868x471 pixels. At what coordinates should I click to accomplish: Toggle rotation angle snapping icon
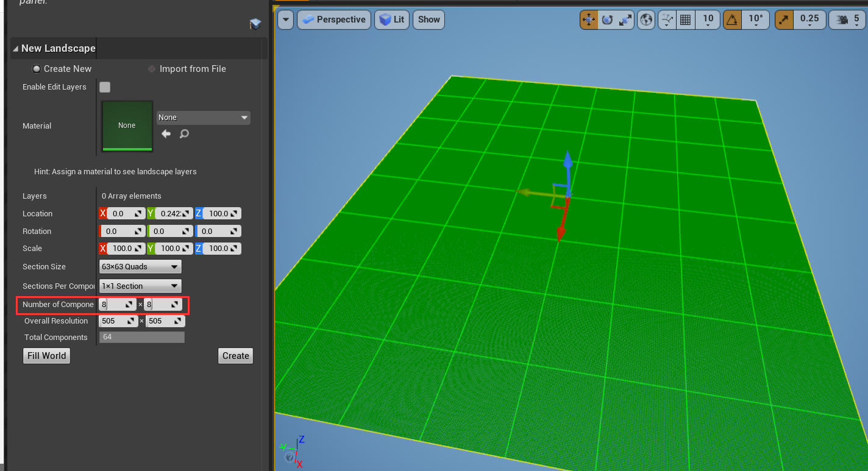pos(733,19)
